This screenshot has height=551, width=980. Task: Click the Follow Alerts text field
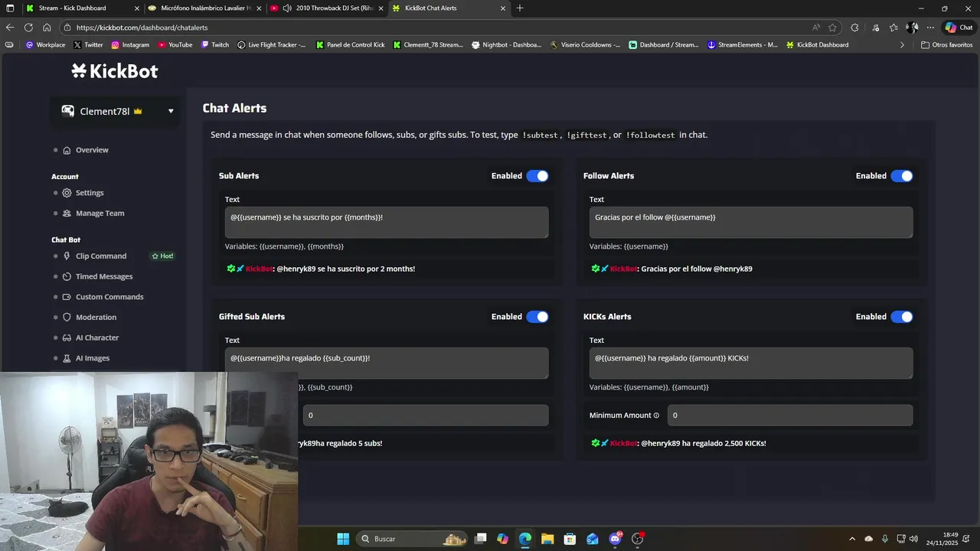(751, 222)
